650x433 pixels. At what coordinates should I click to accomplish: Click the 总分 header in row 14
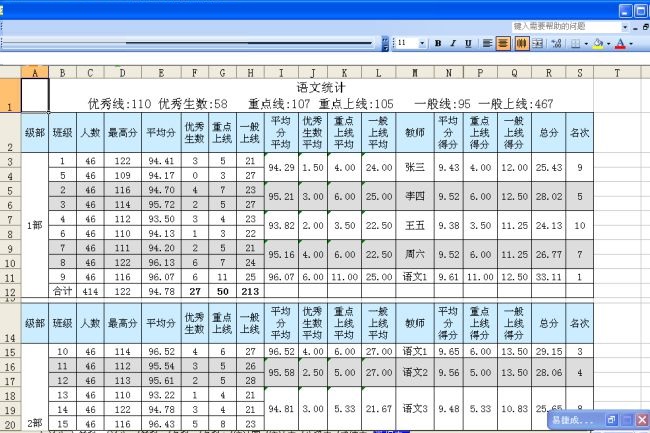tap(548, 323)
